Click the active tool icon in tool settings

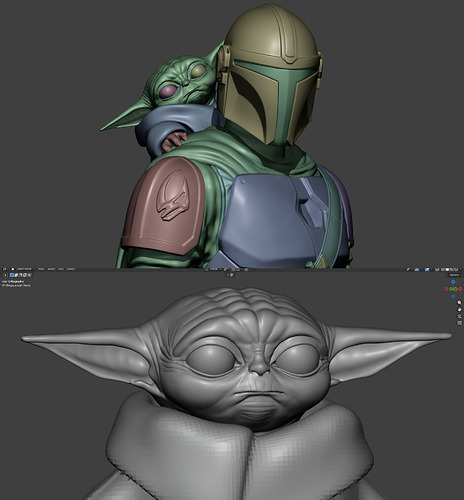[5, 275]
